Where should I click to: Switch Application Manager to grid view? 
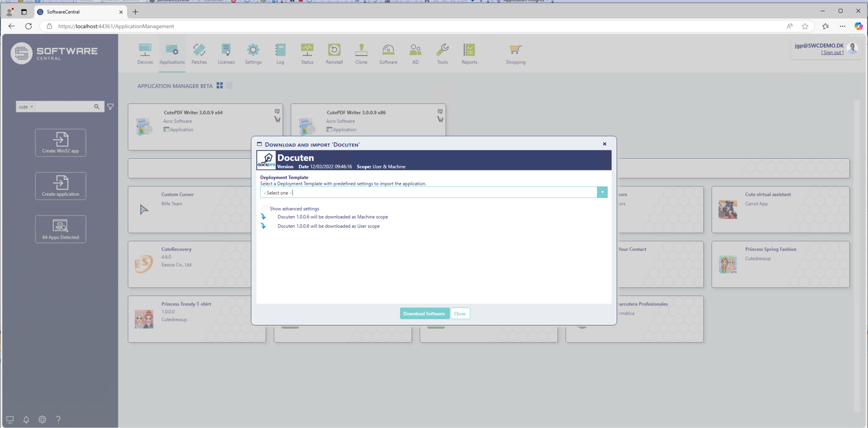pos(220,85)
